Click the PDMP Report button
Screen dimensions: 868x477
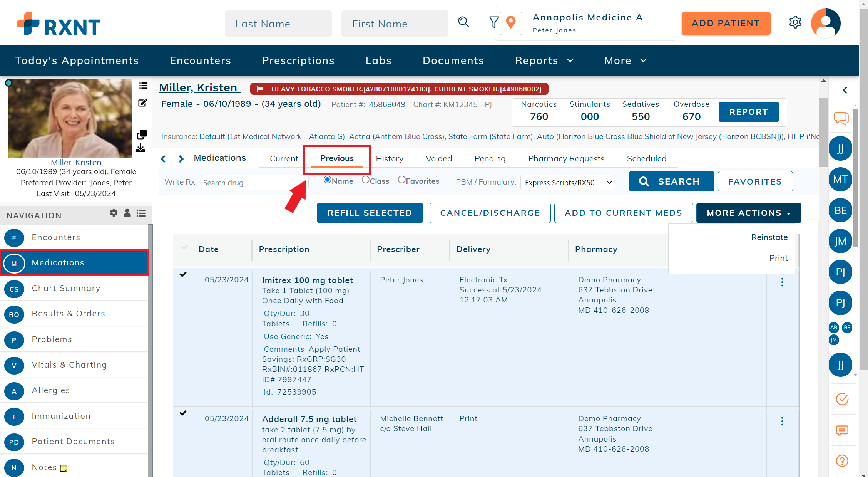(x=749, y=112)
